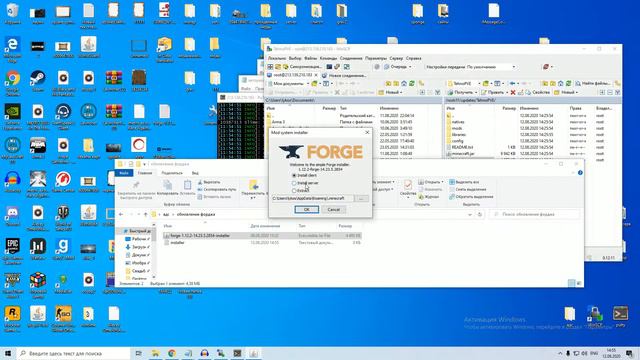Viewport: 640px width, 360px height.
Task: Click Обратить выделение in the Explorer ribbon
Action: [471, 197]
